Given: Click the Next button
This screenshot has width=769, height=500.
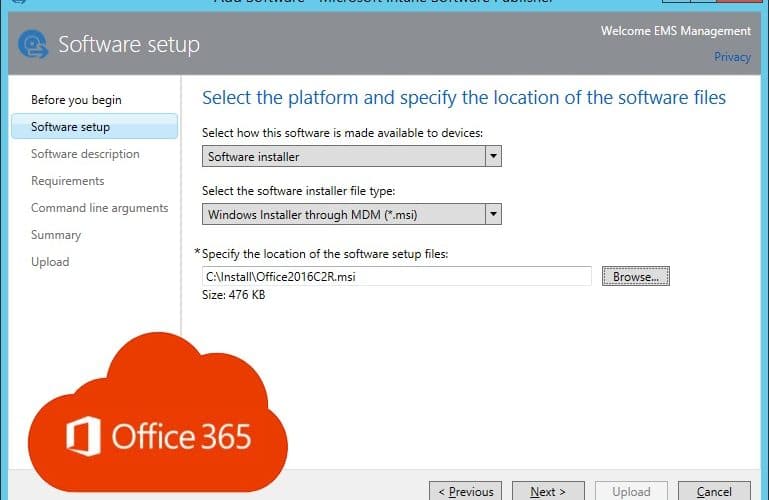Looking at the screenshot, I should click(548, 491).
